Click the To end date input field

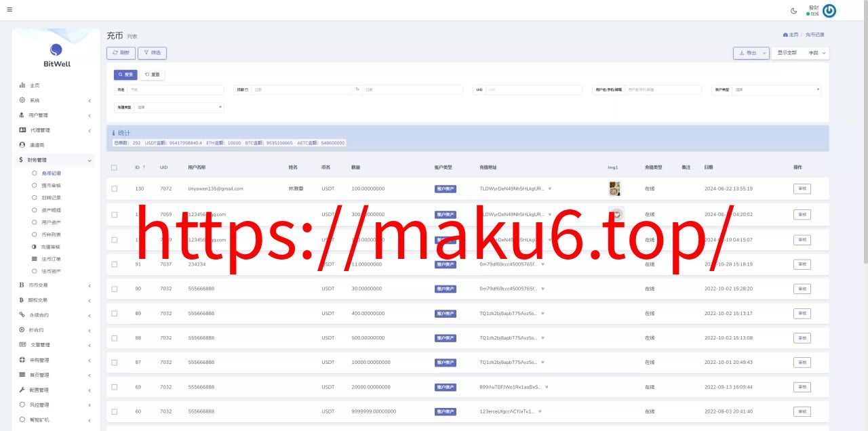412,89
